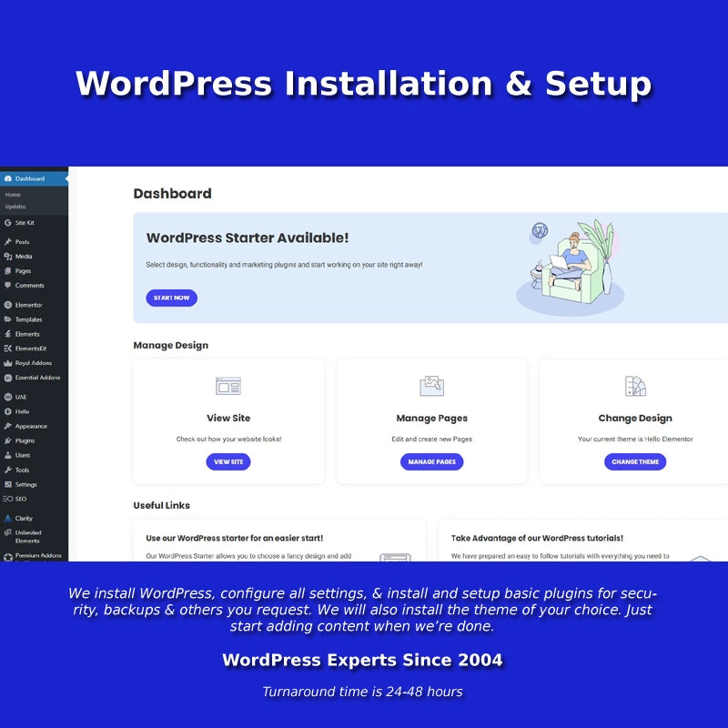Click the browser-window icon above View Site
The width and height of the screenshot is (728, 728).
(228, 386)
